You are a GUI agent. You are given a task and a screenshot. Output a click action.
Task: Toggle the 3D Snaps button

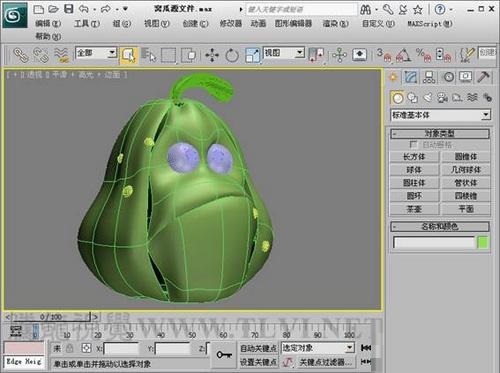[x=384, y=55]
